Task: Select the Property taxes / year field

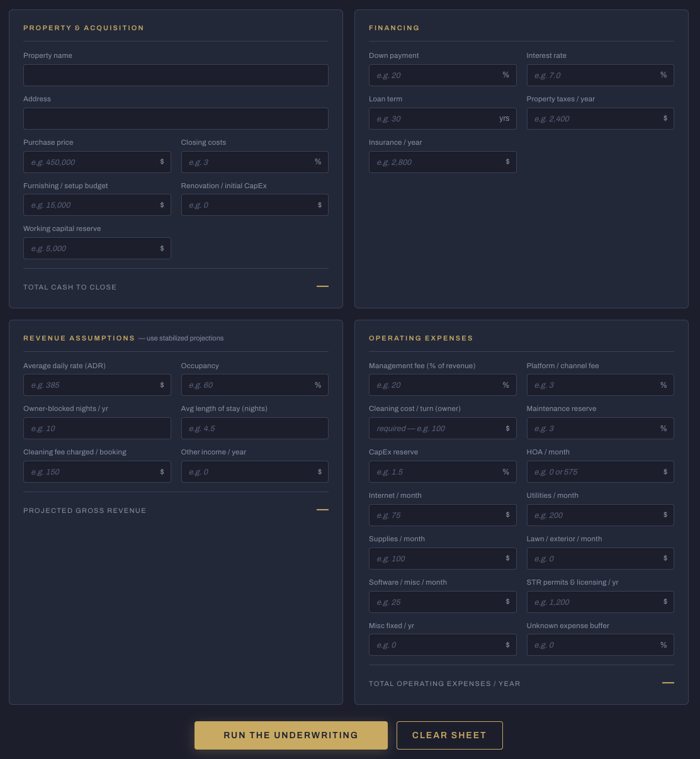Action: coord(600,118)
